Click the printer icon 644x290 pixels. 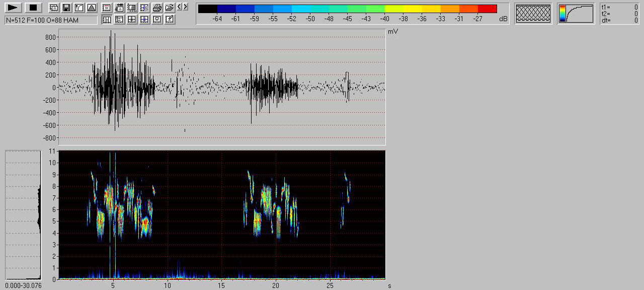tap(157, 8)
